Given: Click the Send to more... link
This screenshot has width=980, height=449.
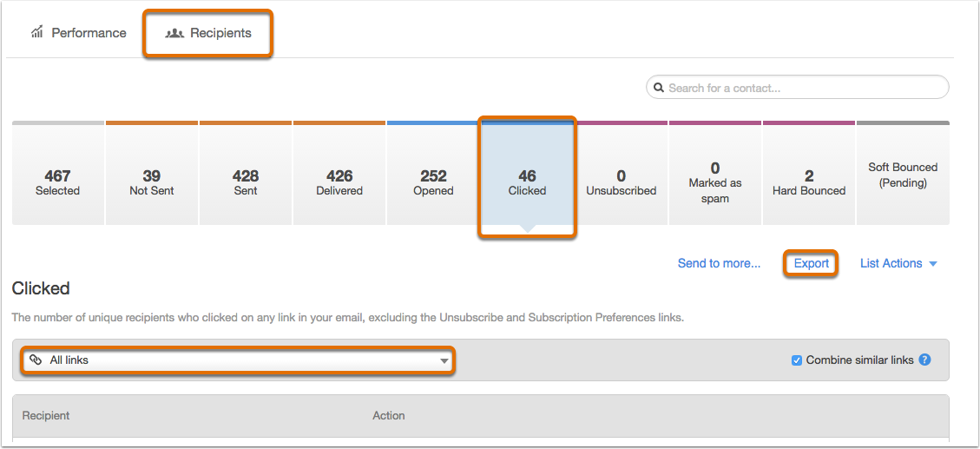Looking at the screenshot, I should pyautogui.click(x=719, y=263).
